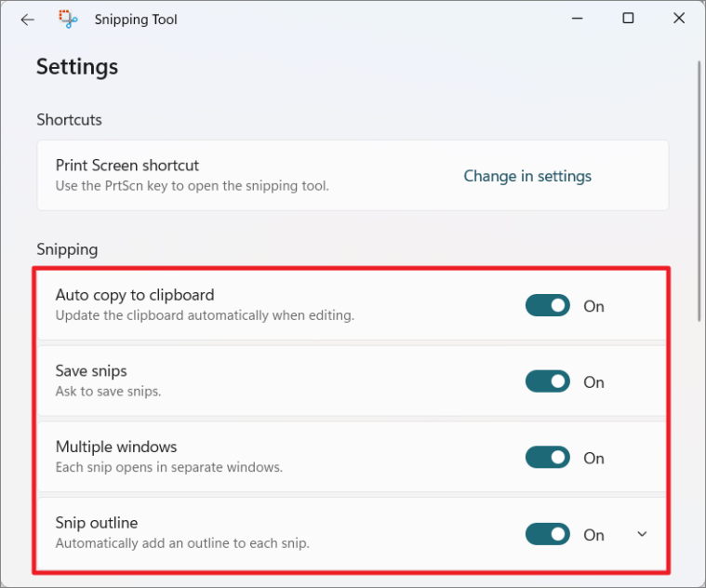Image resolution: width=706 pixels, height=588 pixels.
Task: Click the Snipping Tool app icon
Action: point(68,20)
